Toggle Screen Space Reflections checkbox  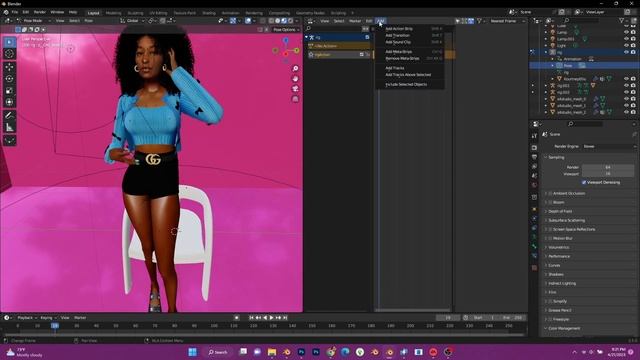550,229
